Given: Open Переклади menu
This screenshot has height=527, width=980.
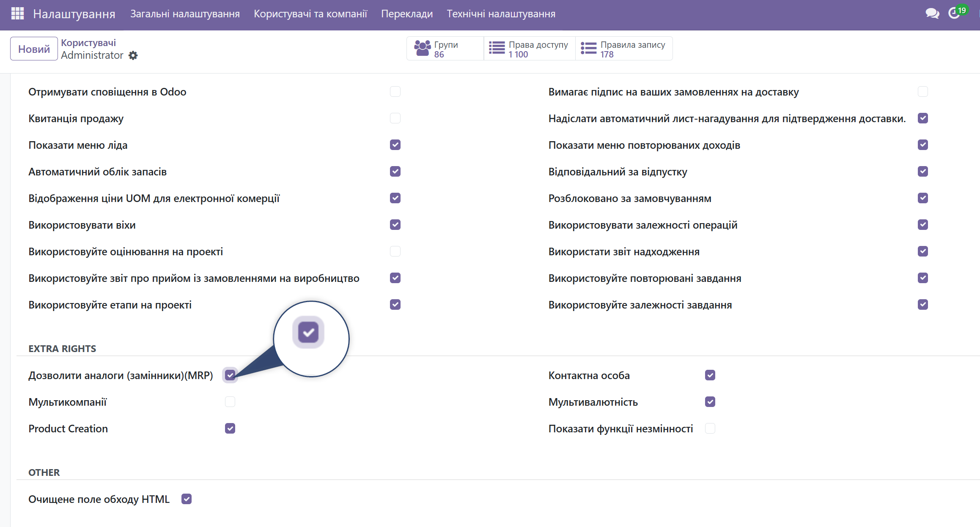Looking at the screenshot, I should pyautogui.click(x=407, y=14).
